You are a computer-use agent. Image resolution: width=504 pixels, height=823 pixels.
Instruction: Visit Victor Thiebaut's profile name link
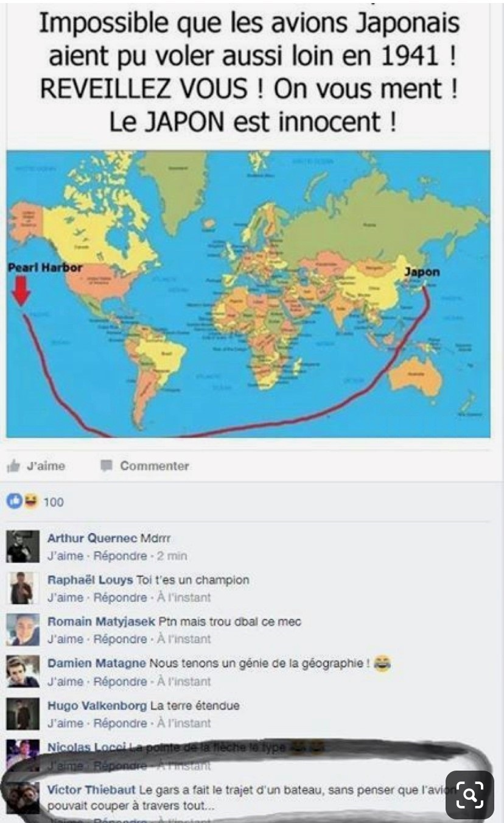tap(91, 789)
